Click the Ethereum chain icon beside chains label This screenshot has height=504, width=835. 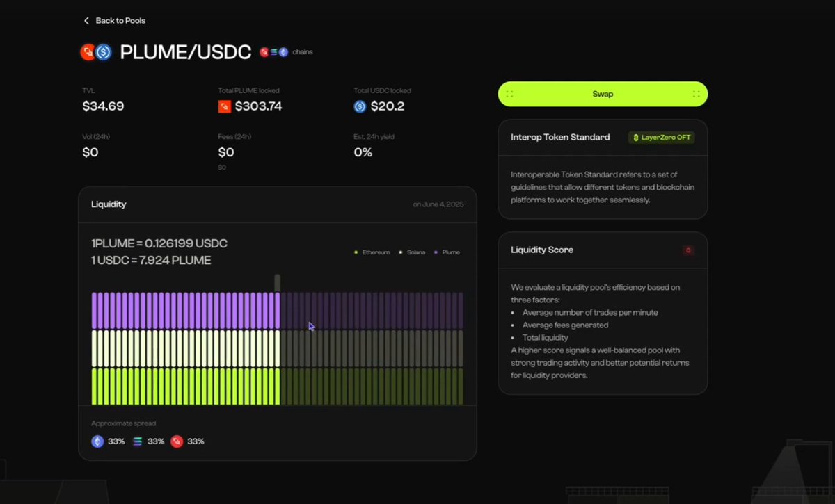point(283,52)
